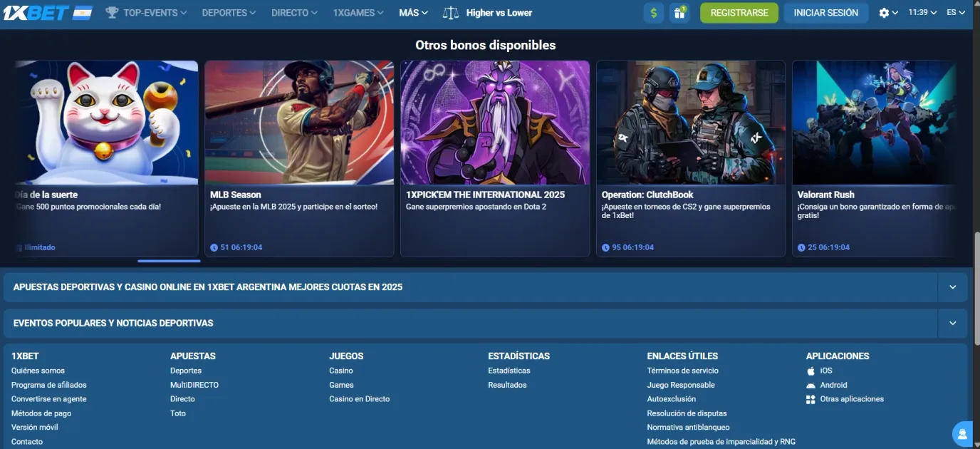Open the 1XGAMES dropdown menu

coord(358,13)
